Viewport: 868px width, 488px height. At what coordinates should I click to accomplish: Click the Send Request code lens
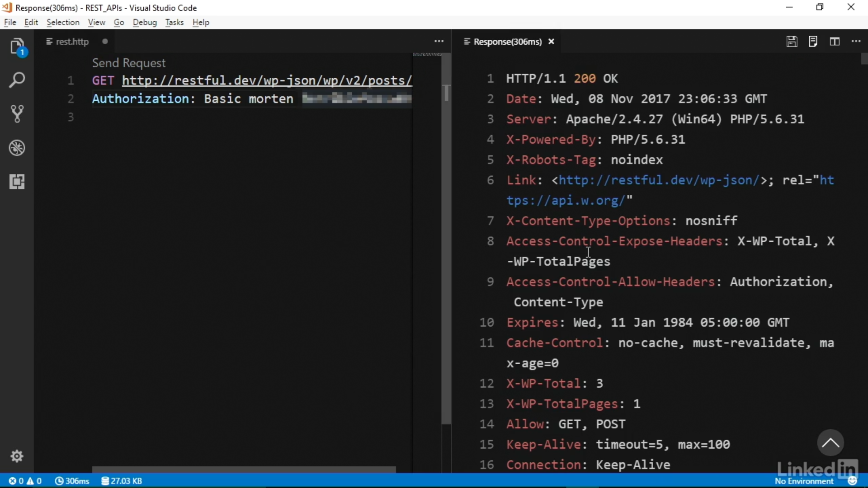pos(129,63)
